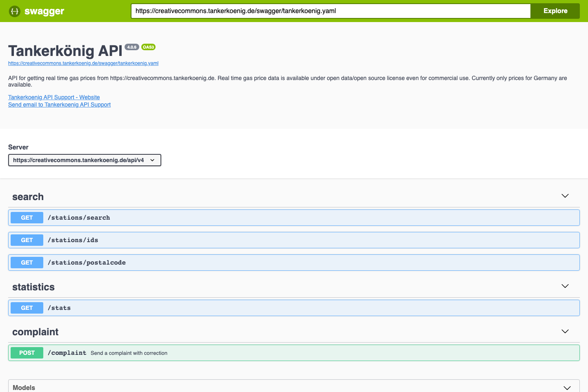Screen dimensions: 588x392
Task: Collapse the complaint section
Action: point(565,331)
